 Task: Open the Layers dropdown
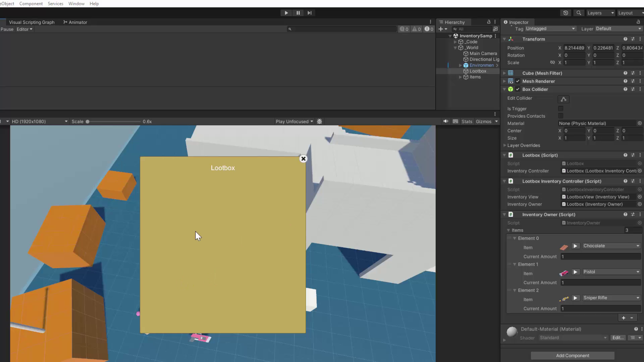pyautogui.click(x=600, y=13)
